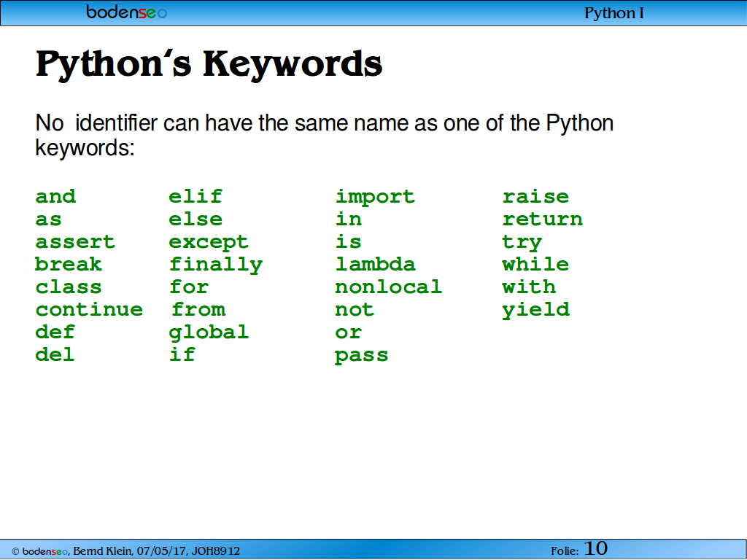Screen dimensions: 747x560
Task: Click the keyword 'for'
Action: 189,287
